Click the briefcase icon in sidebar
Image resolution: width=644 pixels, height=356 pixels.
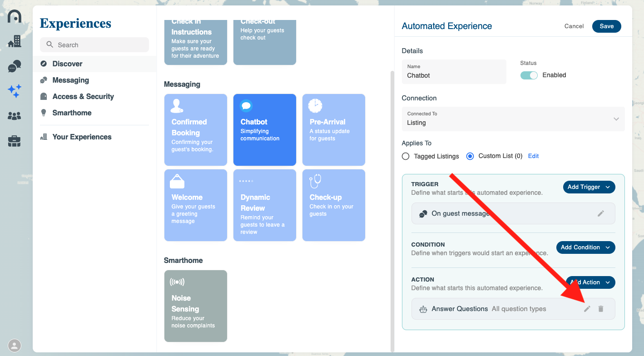tap(15, 141)
